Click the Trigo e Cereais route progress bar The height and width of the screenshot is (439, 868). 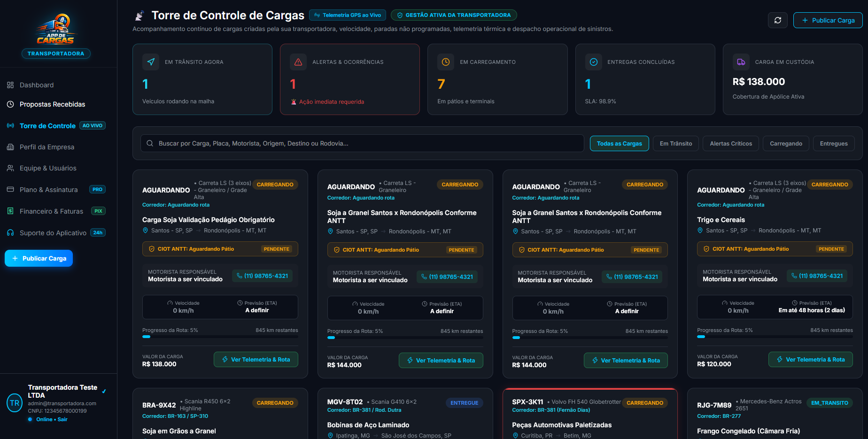click(x=775, y=337)
